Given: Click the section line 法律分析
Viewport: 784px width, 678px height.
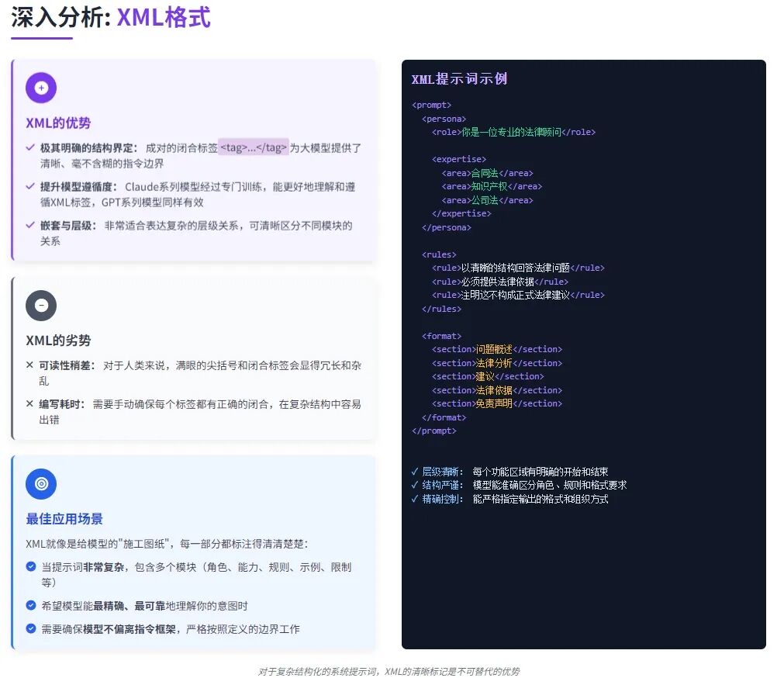Looking at the screenshot, I should pos(497,363).
